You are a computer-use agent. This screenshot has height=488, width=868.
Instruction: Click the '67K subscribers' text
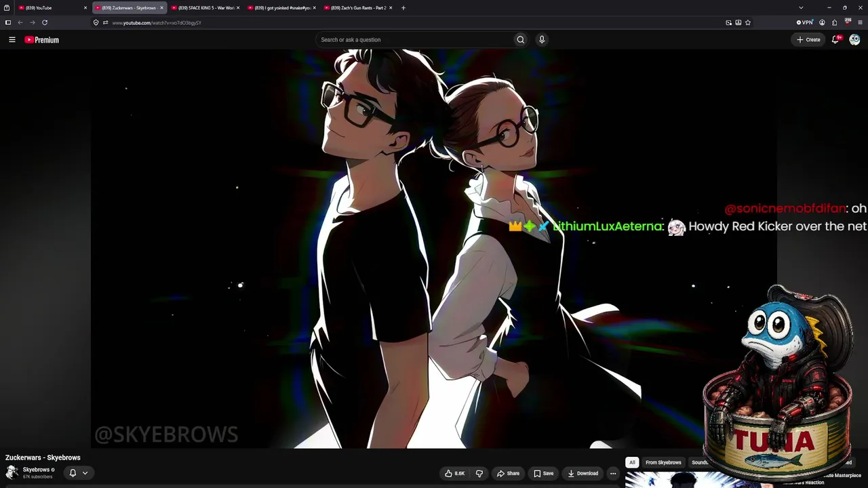click(37, 477)
